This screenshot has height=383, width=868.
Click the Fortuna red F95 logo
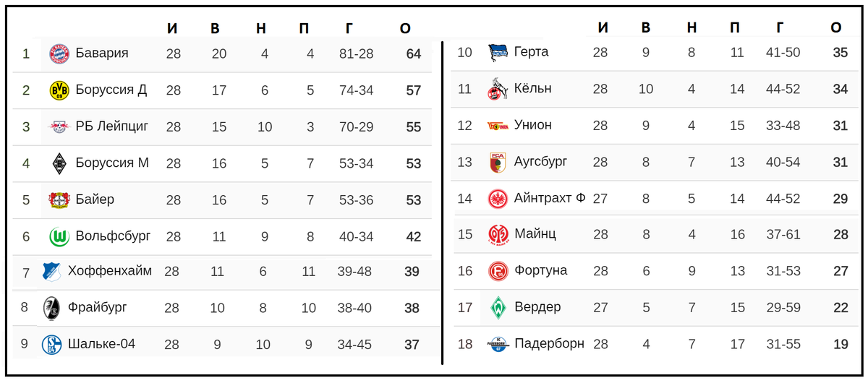[x=498, y=271]
